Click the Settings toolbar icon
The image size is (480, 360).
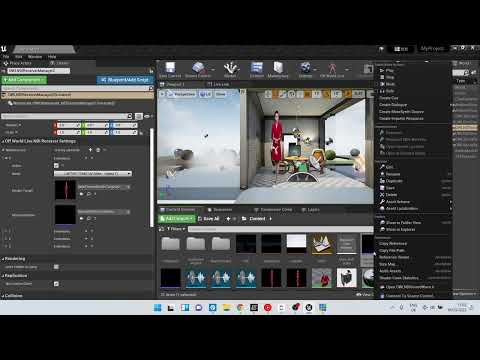305,68
